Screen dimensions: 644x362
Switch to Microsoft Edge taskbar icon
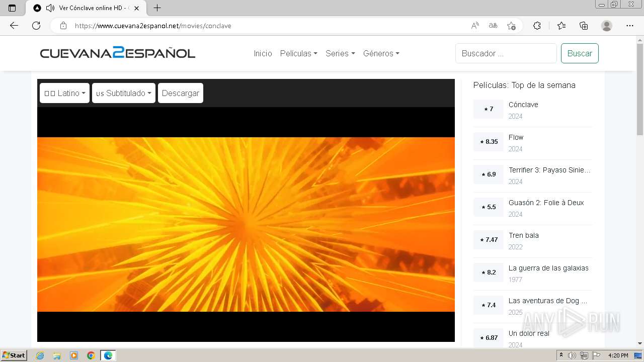[x=108, y=355]
